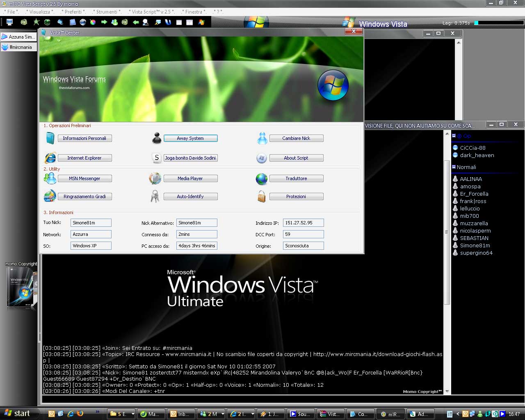525x420 pixels.
Task: Click the green star toolbar icon
Action: pyautogui.click(x=36, y=22)
